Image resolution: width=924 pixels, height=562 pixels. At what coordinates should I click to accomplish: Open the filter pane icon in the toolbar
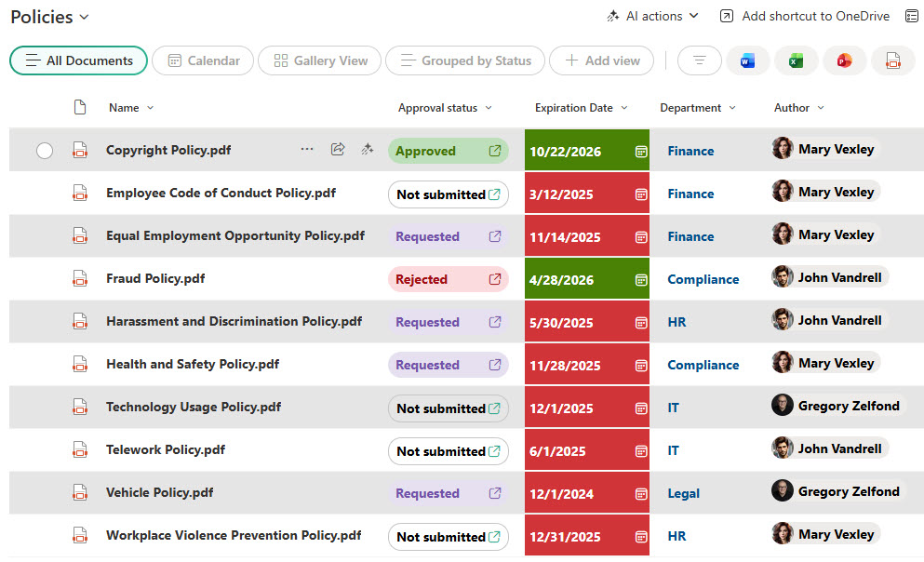pyautogui.click(x=699, y=60)
